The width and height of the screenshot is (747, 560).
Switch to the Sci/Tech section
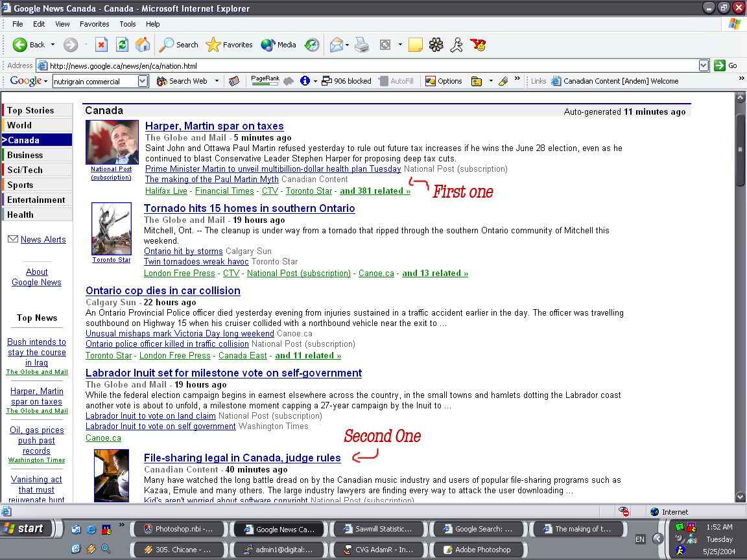pyautogui.click(x=37, y=170)
